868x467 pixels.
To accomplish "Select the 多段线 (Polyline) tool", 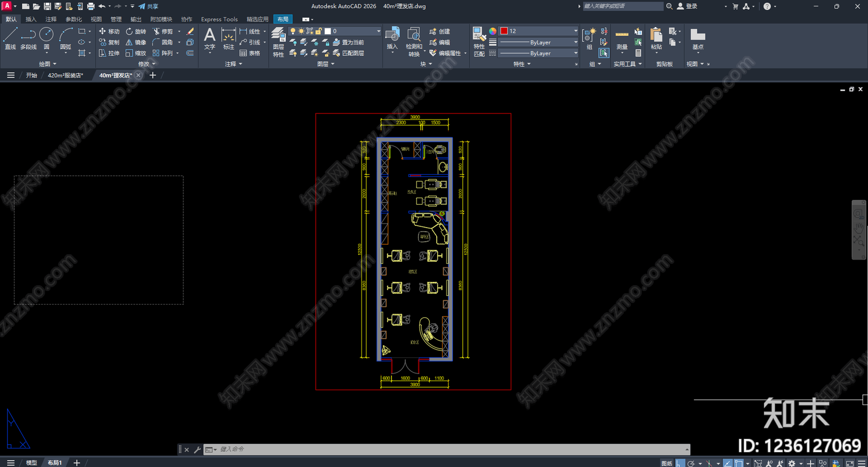I will pos(28,39).
